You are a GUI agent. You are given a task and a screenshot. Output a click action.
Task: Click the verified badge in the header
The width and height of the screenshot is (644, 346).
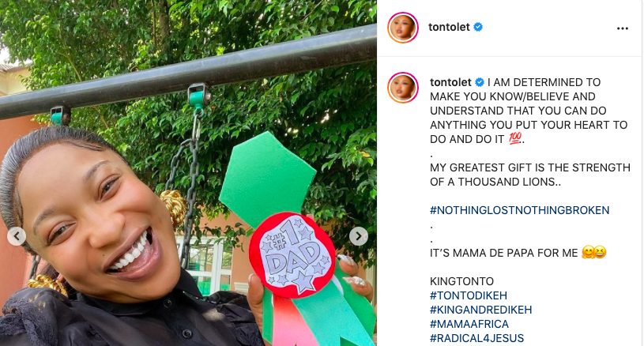click(478, 27)
